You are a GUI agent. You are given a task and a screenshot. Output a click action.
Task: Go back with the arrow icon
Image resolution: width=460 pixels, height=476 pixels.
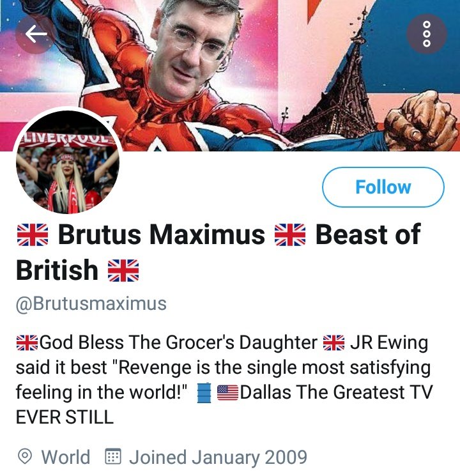(x=36, y=34)
